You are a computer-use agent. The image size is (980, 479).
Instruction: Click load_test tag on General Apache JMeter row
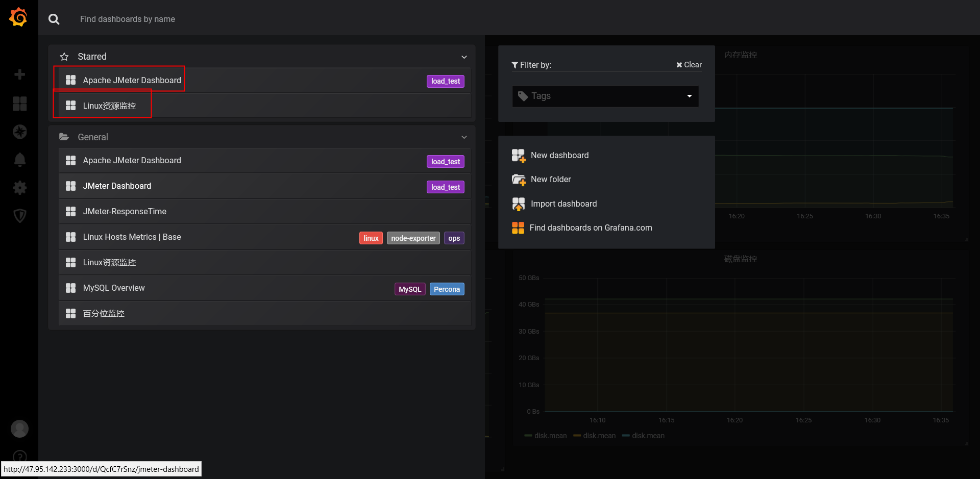coord(446,162)
